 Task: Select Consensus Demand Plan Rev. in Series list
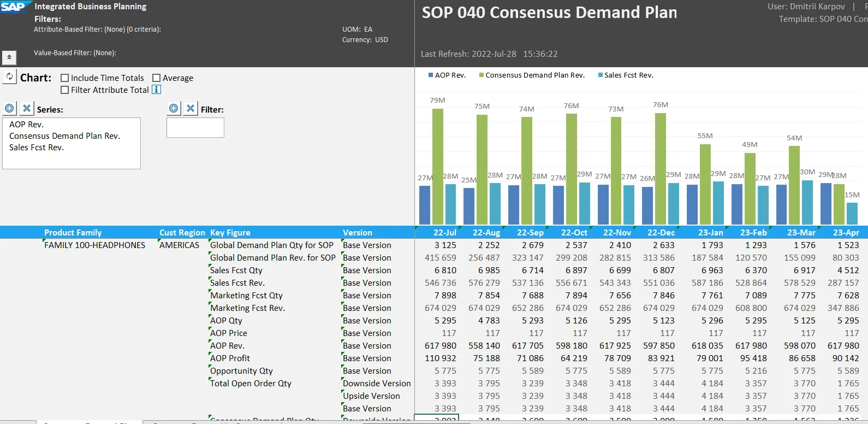point(64,136)
